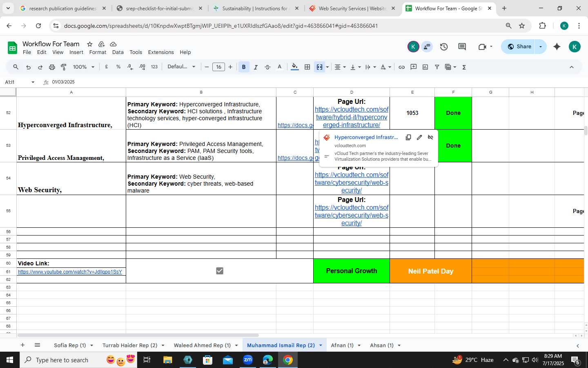Open text wrapping dropdown

[x=370, y=67]
